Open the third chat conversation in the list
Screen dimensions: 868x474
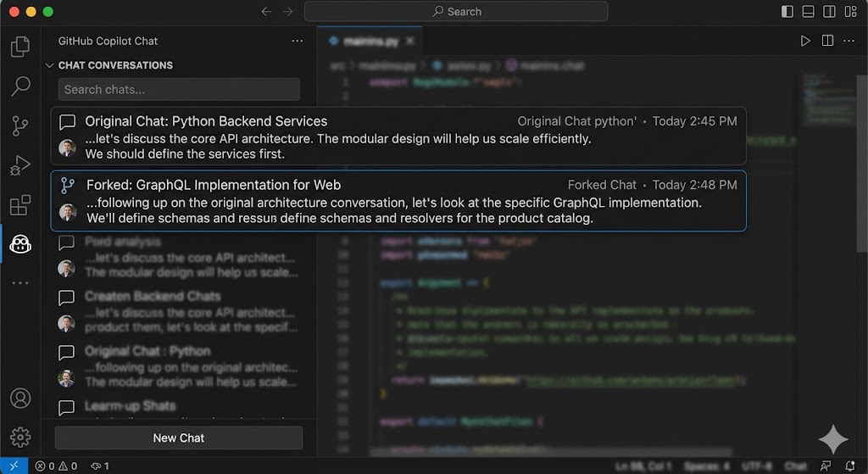click(179, 257)
